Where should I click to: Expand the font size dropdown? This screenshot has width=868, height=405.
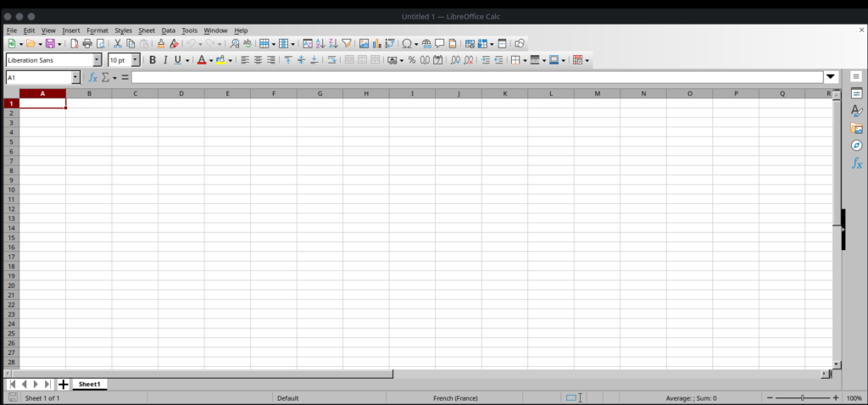point(136,60)
